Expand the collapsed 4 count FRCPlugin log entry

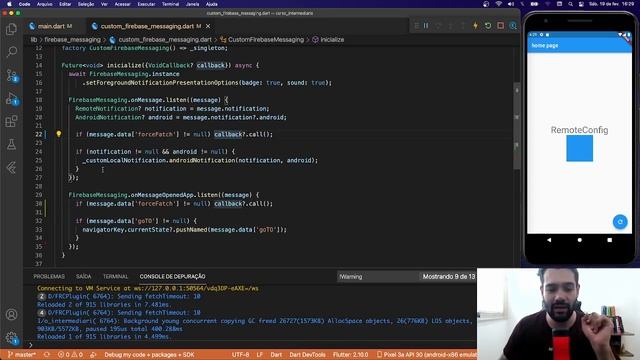click(x=41, y=313)
